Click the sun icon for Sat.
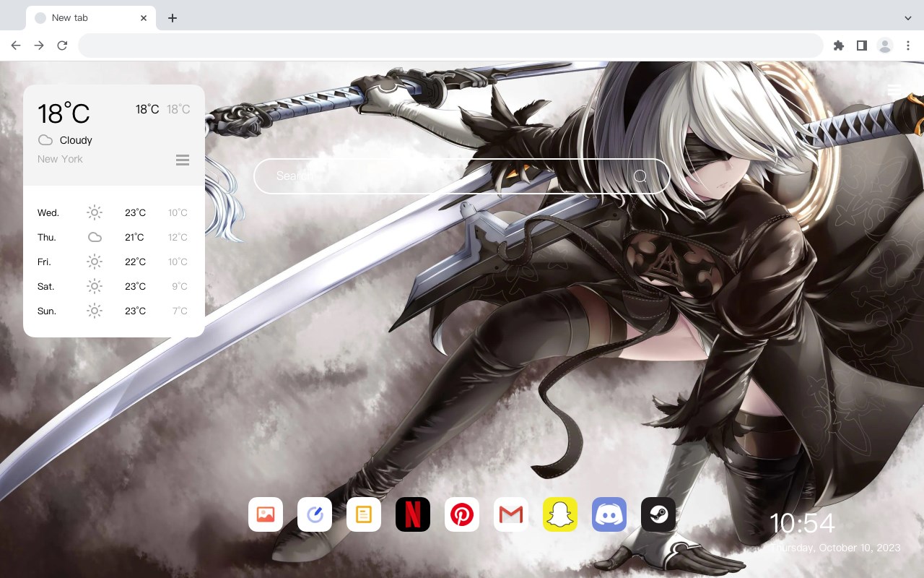The image size is (924, 578). tap(95, 286)
